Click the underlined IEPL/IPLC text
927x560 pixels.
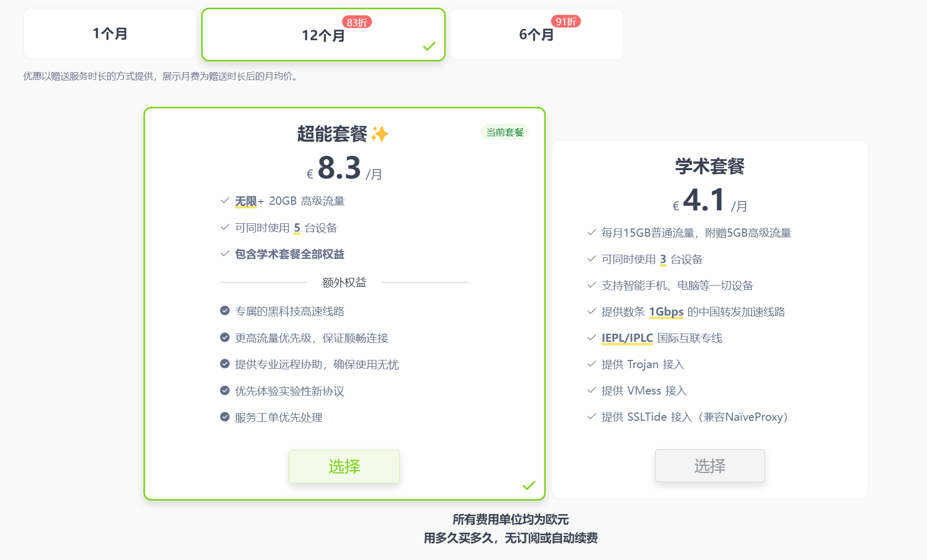coord(627,338)
